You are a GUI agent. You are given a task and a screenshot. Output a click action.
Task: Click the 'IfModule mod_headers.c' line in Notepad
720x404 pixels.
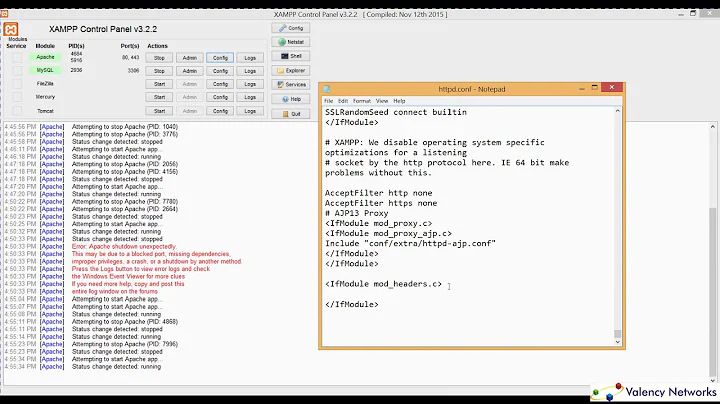[383, 284]
